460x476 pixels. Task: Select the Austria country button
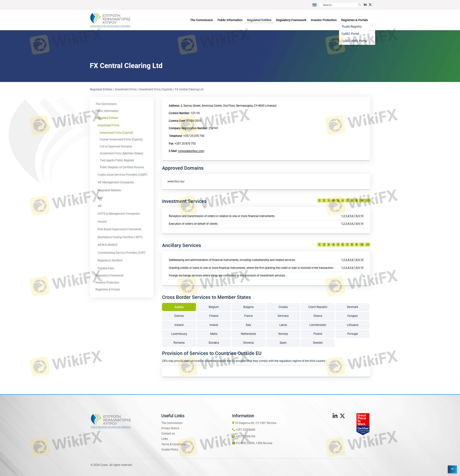click(179, 307)
